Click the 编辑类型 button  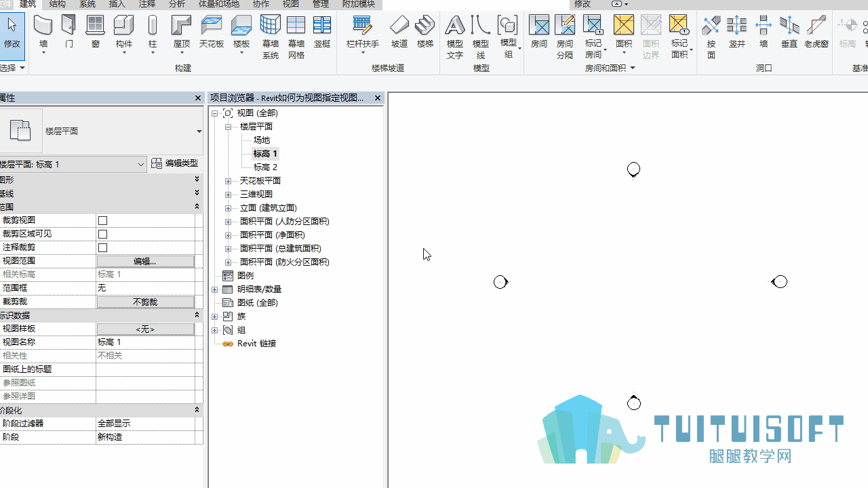tap(175, 163)
